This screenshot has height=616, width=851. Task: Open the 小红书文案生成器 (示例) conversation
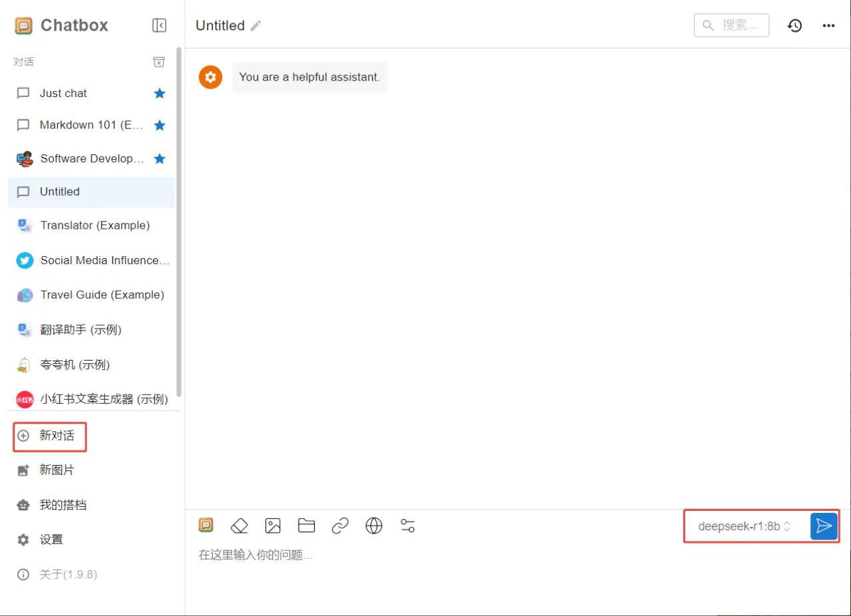click(x=91, y=399)
